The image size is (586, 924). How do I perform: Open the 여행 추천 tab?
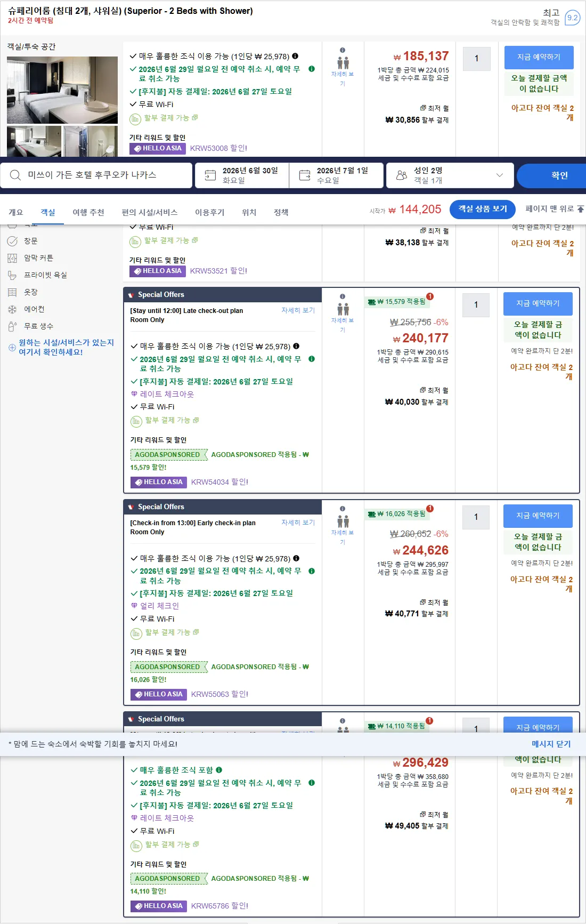(88, 212)
